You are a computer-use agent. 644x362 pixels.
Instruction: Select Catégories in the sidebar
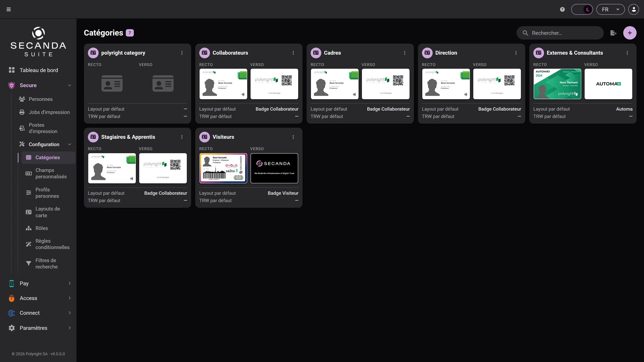(48, 158)
